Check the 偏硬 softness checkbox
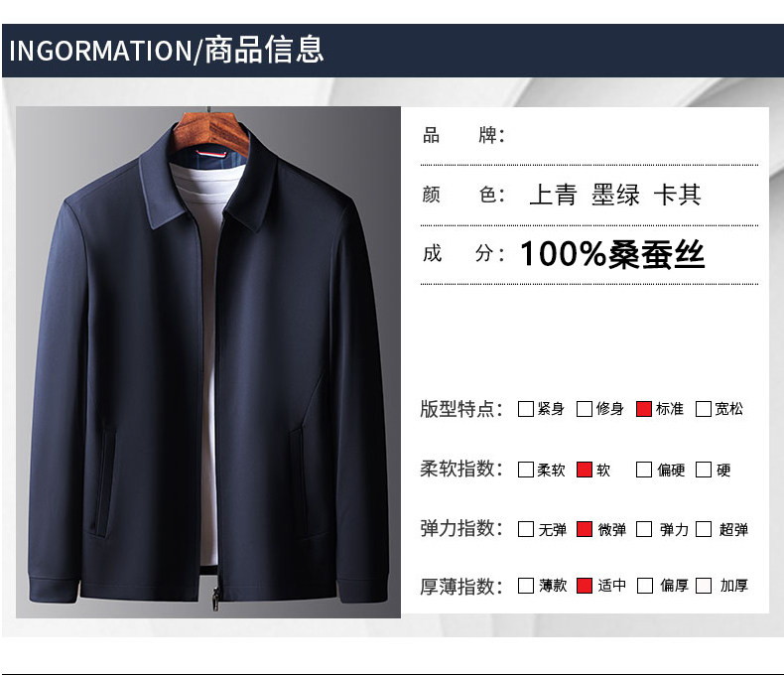The height and width of the screenshot is (675, 784). click(x=644, y=470)
